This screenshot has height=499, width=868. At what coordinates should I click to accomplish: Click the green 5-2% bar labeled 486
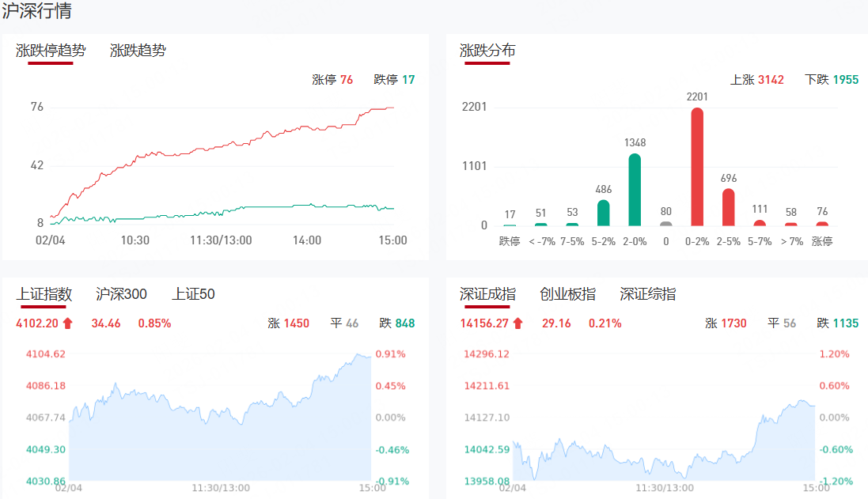pos(603,213)
